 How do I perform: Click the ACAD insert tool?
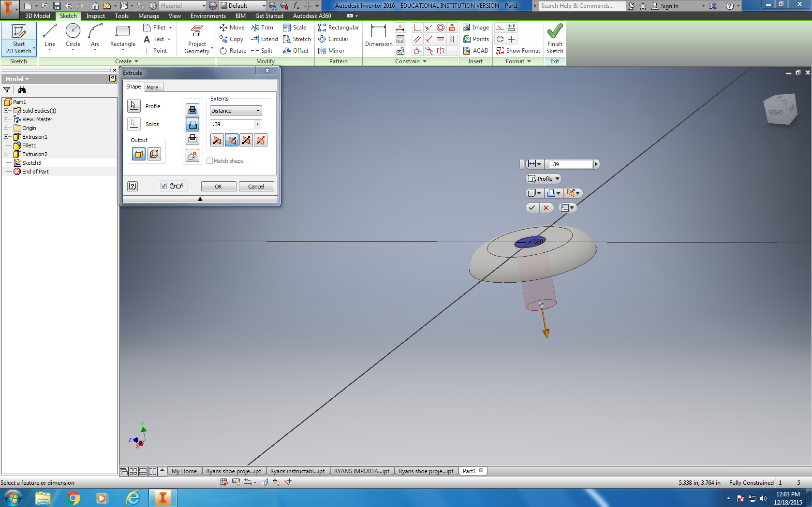pos(476,51)
